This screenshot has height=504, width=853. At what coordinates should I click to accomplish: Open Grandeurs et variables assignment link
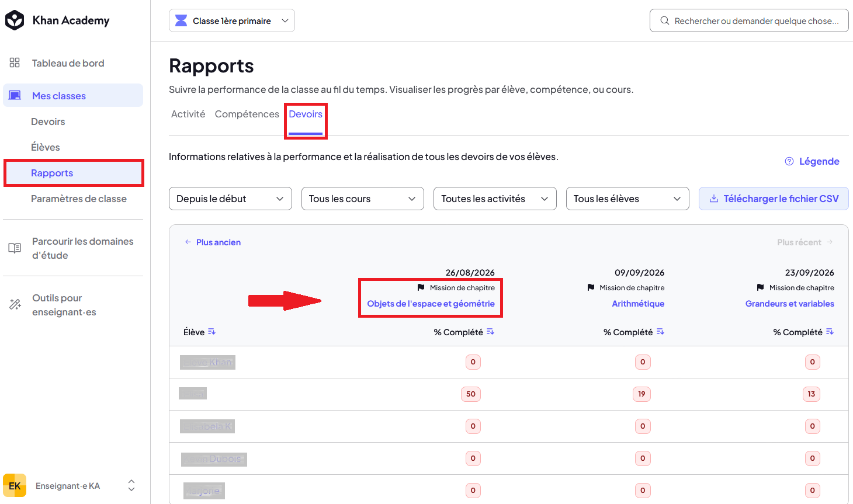790,304
